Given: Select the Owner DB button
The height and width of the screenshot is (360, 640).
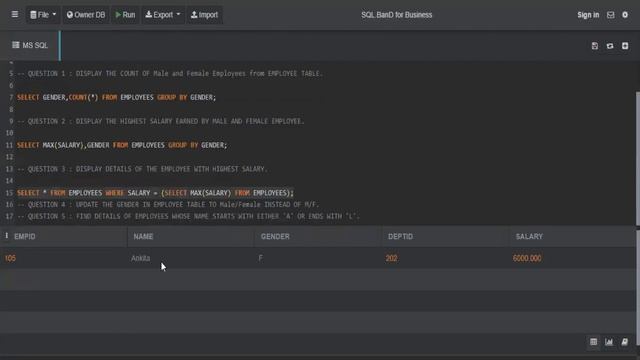Looking at the screenshot, I should [86, 15].
